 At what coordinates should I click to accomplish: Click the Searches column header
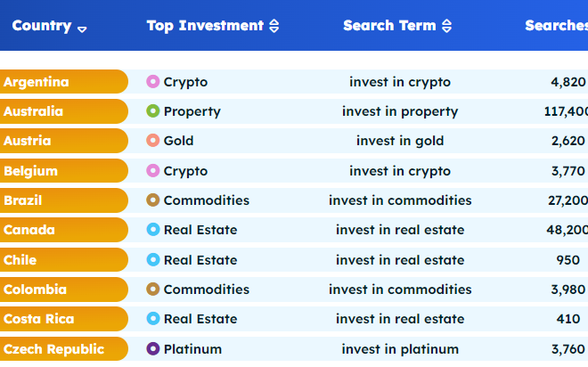pos(555,26)
